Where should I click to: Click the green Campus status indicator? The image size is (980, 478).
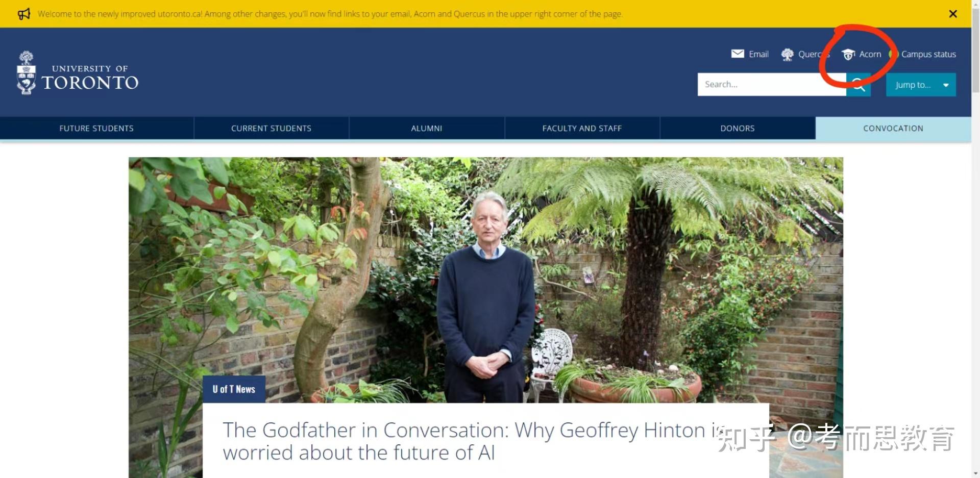coord(892,54)
